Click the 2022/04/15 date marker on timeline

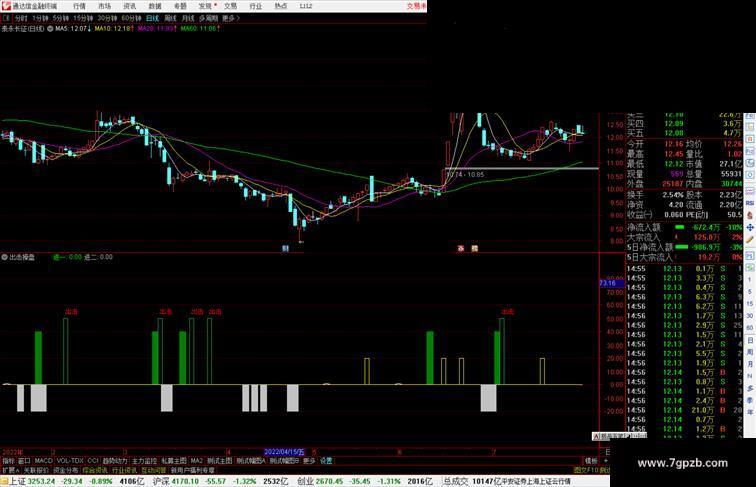(284, 452)
